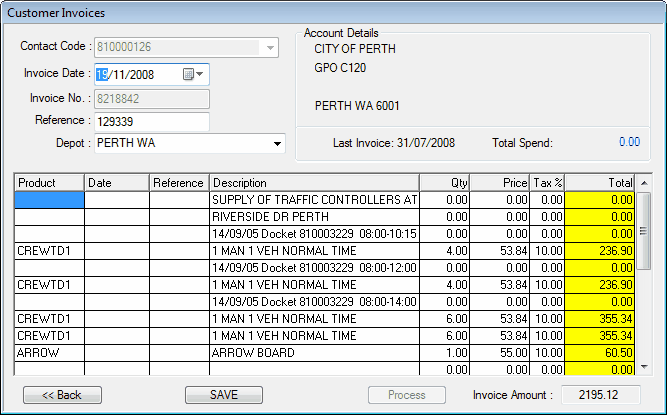Click the 60.50 total cell

[x=600, y=353]
